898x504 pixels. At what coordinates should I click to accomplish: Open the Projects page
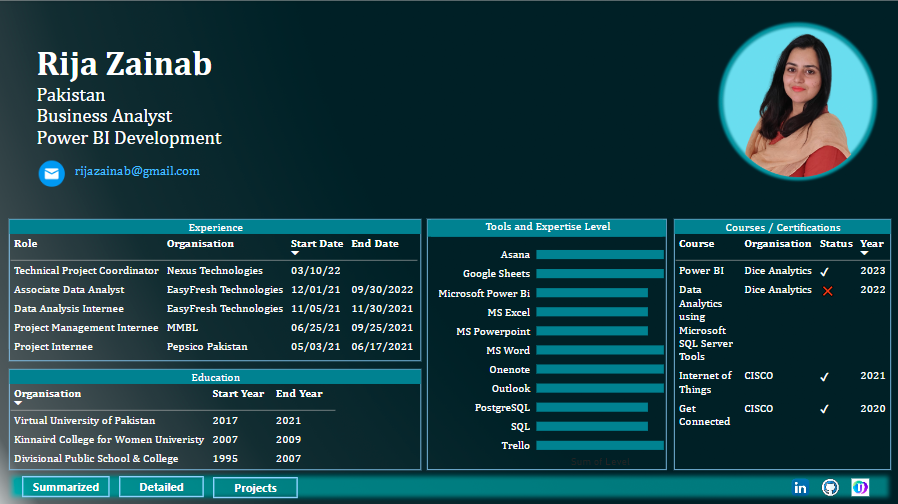255,488
